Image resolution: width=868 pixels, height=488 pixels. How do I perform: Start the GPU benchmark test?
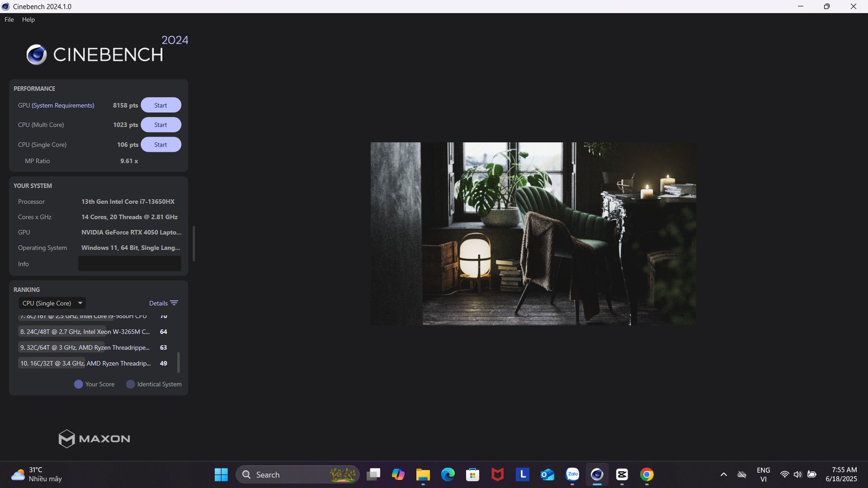click(161, 105)
